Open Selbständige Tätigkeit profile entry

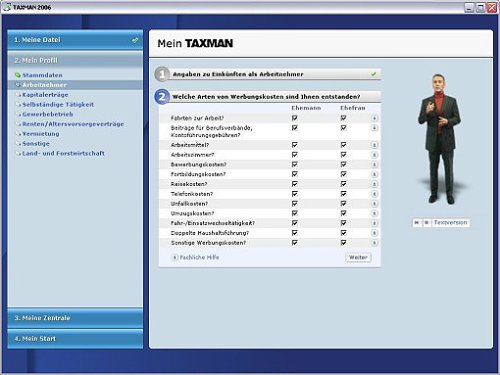58,104
